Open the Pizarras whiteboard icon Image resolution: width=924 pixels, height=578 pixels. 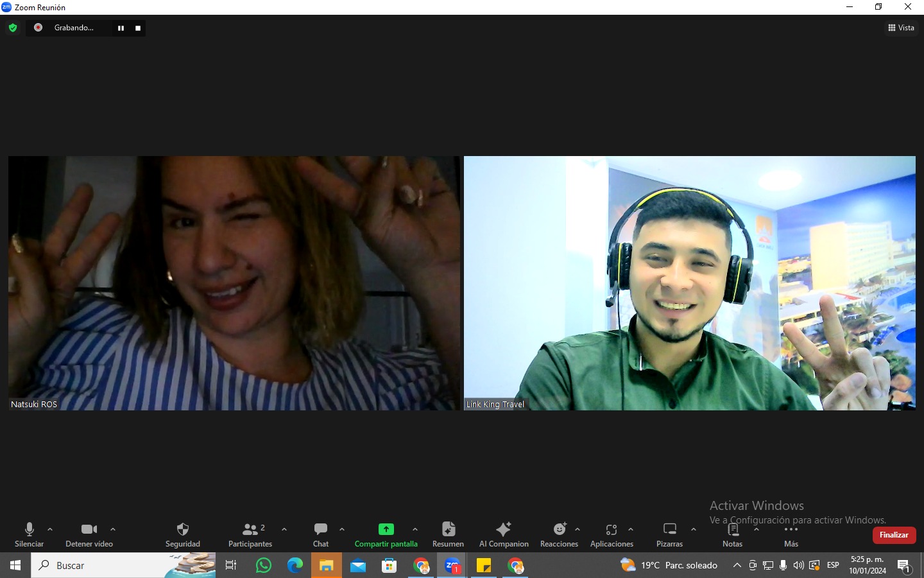click(x=669, y=530)
